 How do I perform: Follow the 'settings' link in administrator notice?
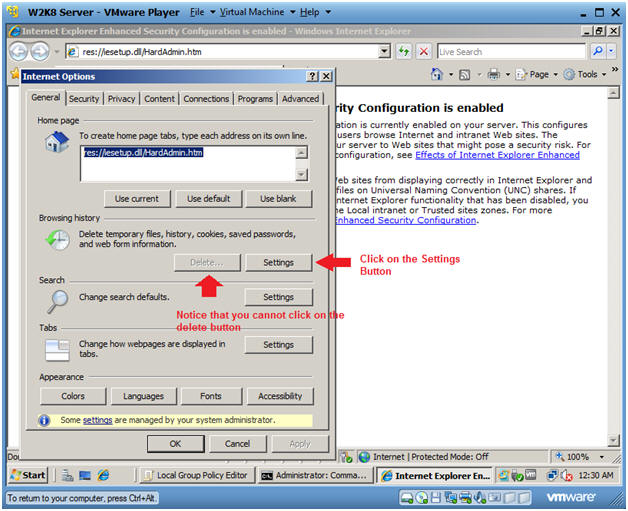point(97,420)
